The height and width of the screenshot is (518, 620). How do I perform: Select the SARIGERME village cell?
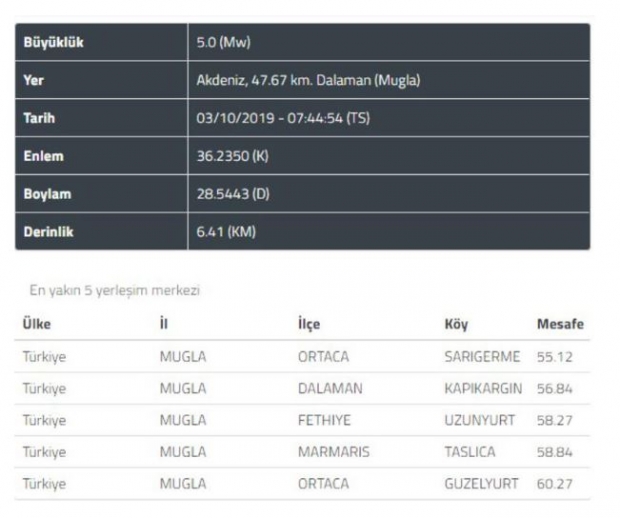[482, 356]
